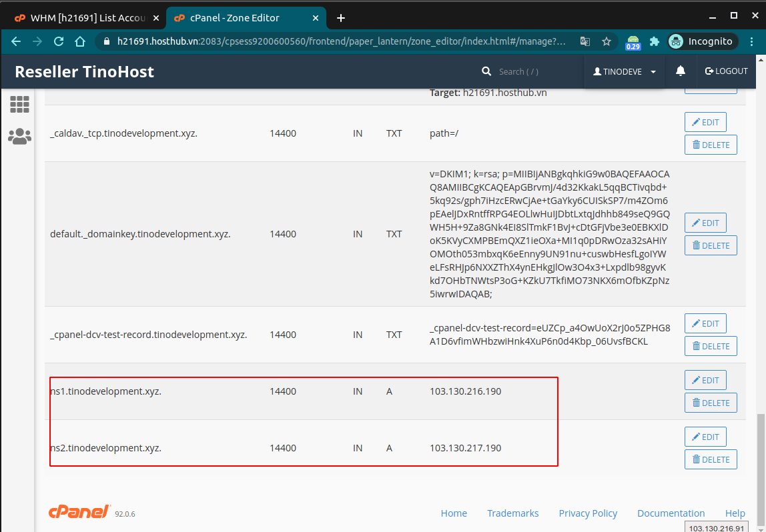Viewport: 766px width, 532px height.
Task: Edit the ns2.tinodevelopment.xyz A record
Action: tap(705, 437)
